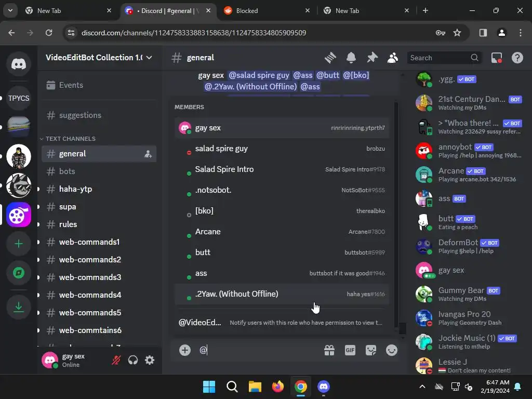Select the @VideoEd... role mention
This screenshot has width=532, height=399.
[282, 323]
